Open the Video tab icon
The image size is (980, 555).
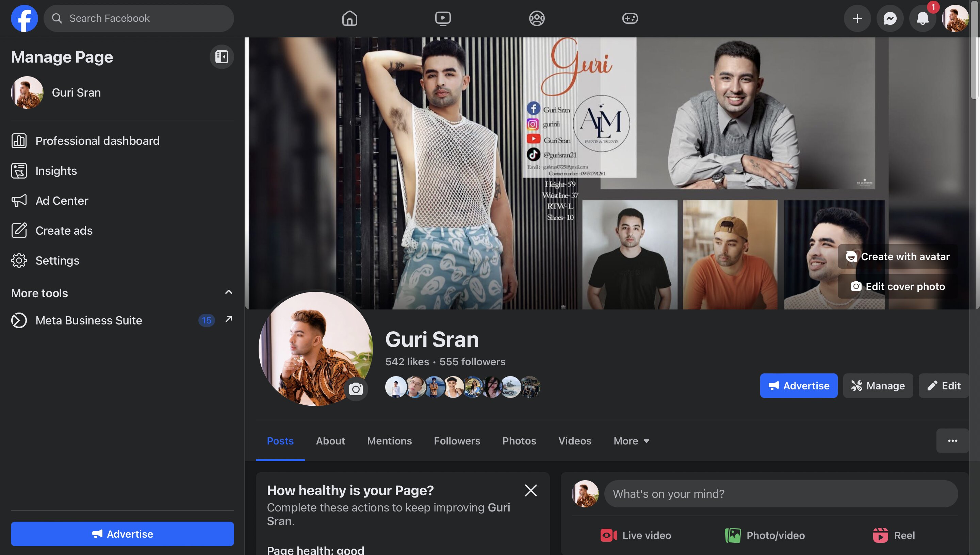pos(443,18)
